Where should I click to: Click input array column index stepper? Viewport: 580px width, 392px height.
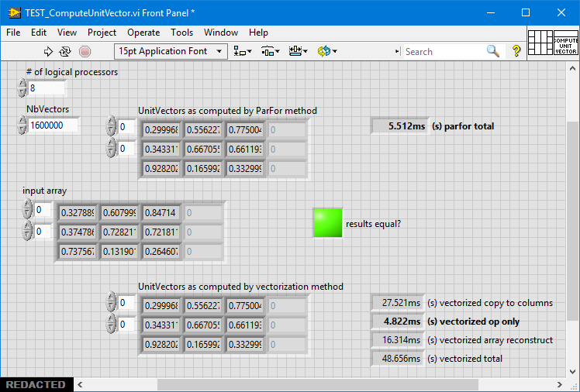[x=27, y=231]
